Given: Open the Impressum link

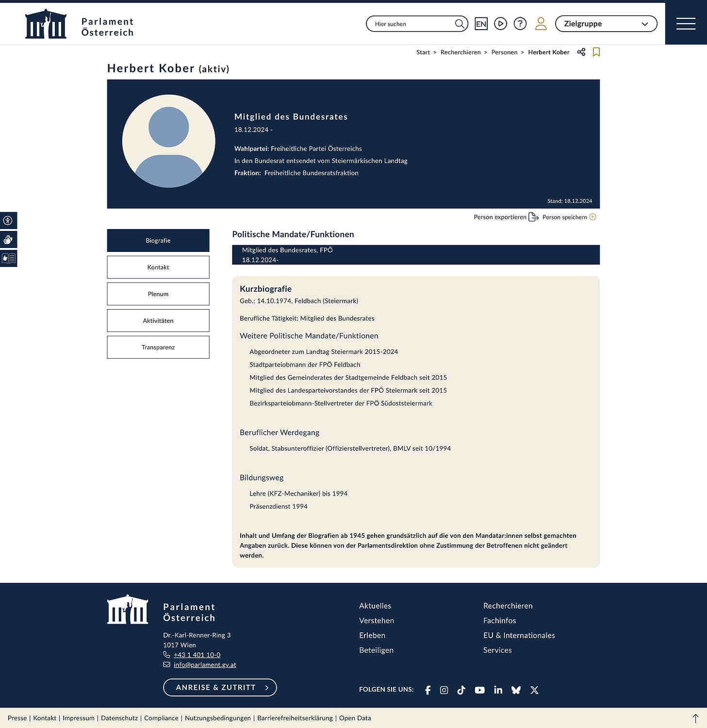Looking at the screenshot, I should [79, 718].
